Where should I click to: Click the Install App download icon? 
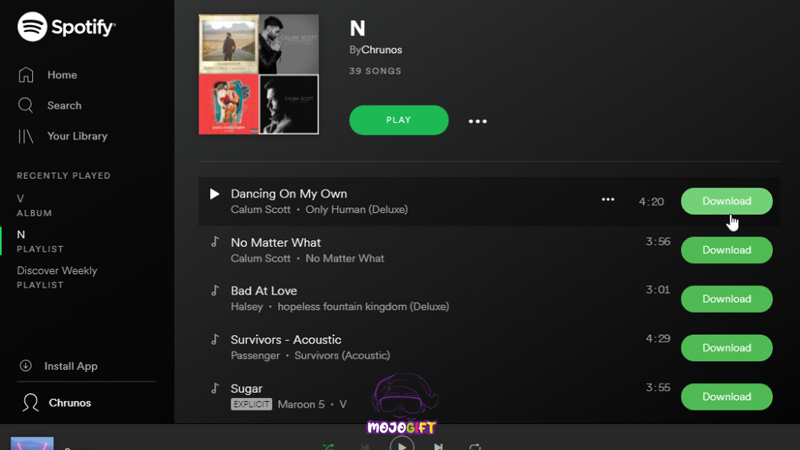[x=26, y=366]
